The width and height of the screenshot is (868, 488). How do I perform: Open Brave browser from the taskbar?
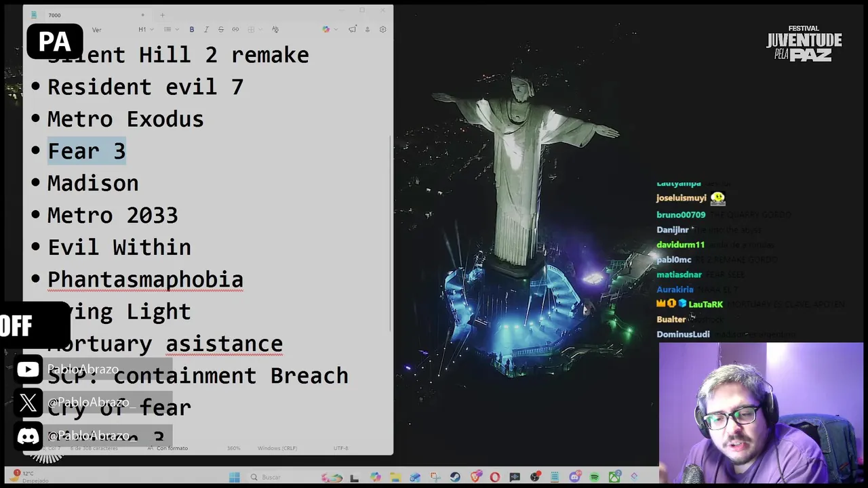476,477
